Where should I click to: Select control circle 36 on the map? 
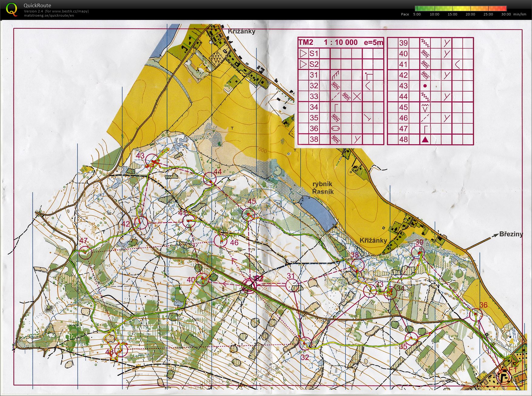coord(476,314)
